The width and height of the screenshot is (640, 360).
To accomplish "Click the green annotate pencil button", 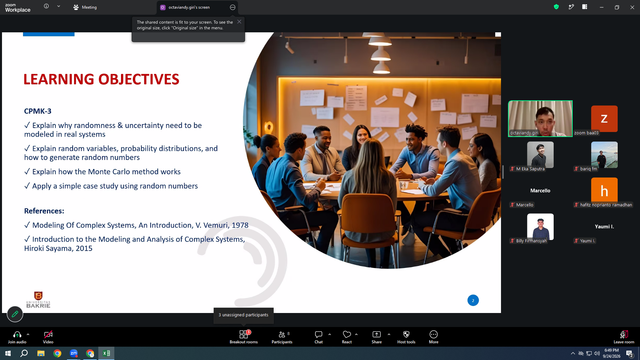I will [x=15, y=314].
